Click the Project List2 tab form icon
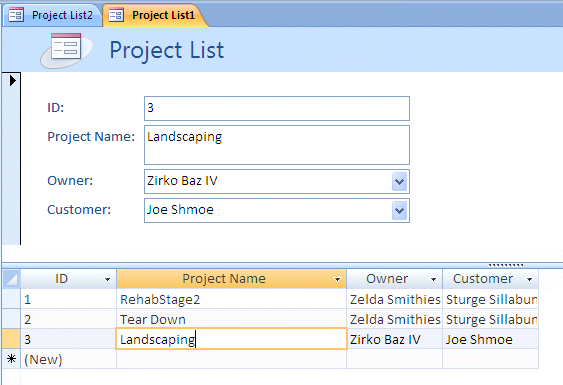This screenshot has height=385, width=563. [x=16, y=15]
